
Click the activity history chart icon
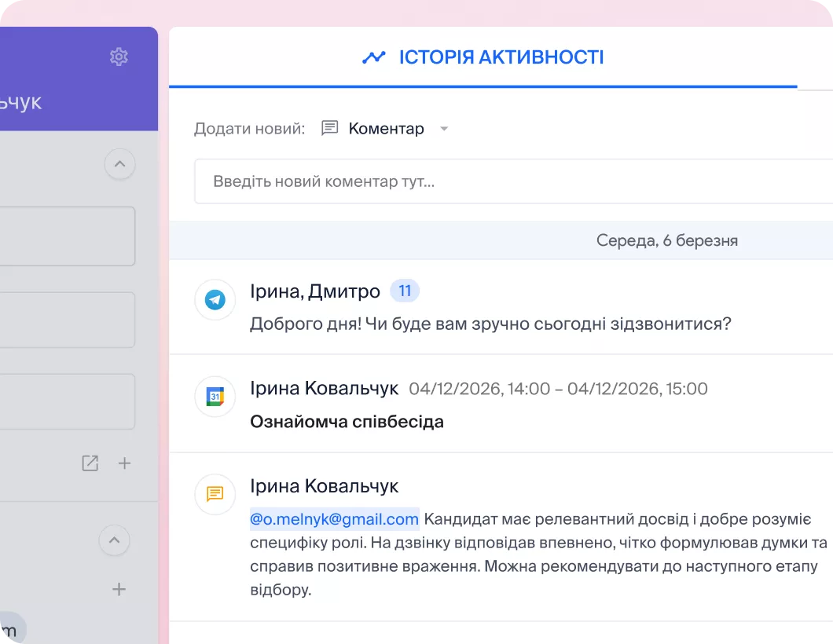(374, 57)
